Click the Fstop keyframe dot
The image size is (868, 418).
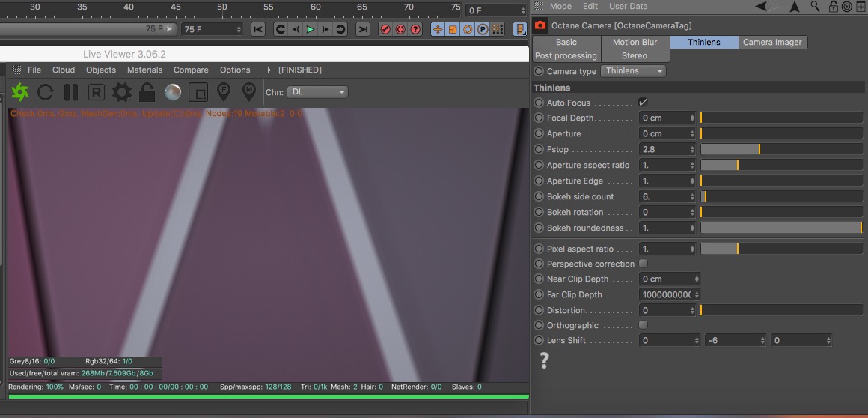point(539,149)
